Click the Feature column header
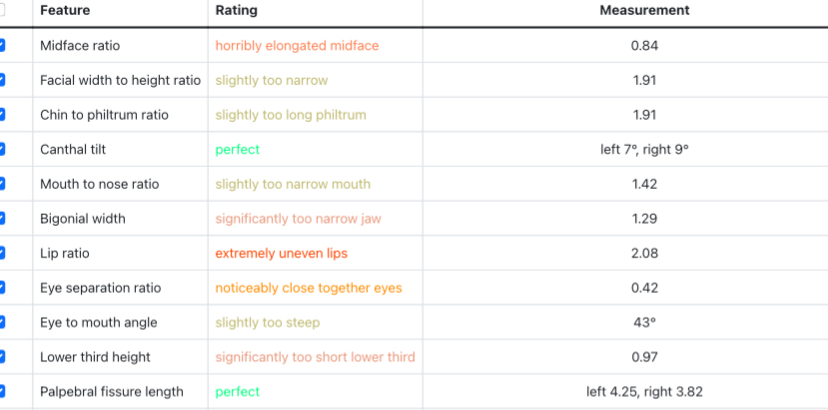Image resolution: width=828 pixels, height=410 pixels. [65, 11]
